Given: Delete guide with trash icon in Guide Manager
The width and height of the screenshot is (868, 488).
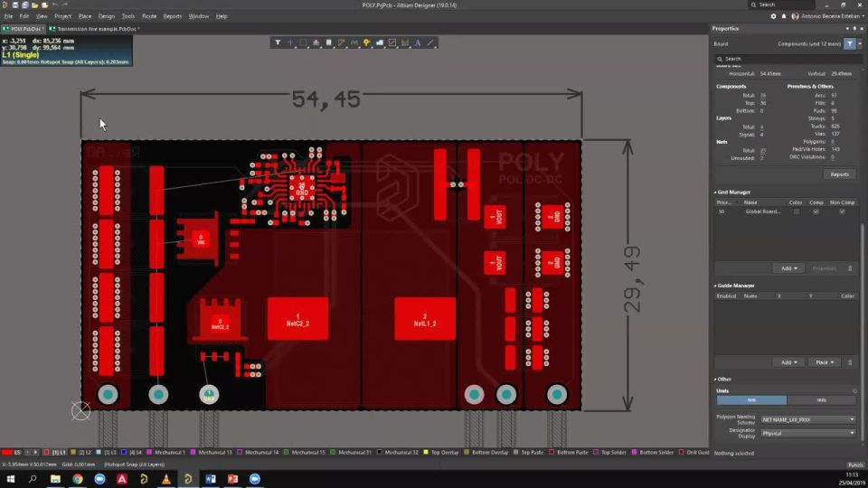Looking at the screenshot, I should 850,362.
